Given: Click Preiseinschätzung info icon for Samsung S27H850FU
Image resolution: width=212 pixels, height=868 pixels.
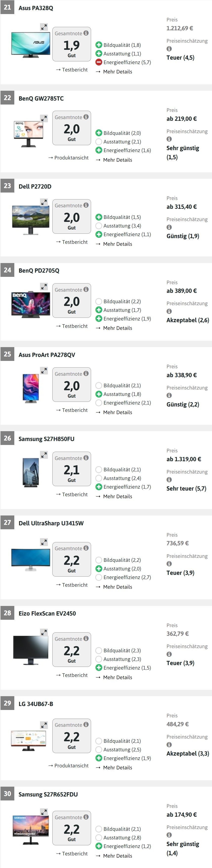Looking at the screenshot, I should (x=169, y=480).
